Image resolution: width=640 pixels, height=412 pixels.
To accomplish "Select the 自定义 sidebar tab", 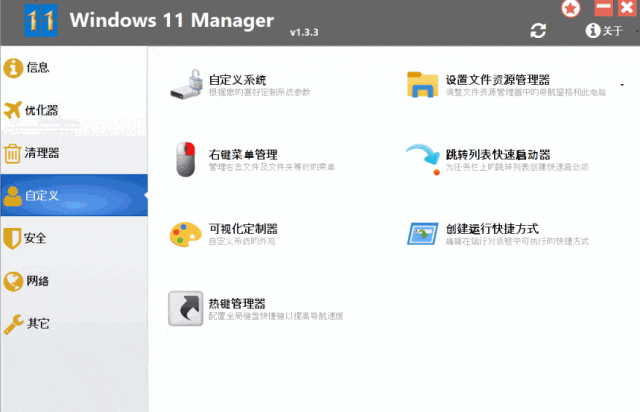I will 74,195.
